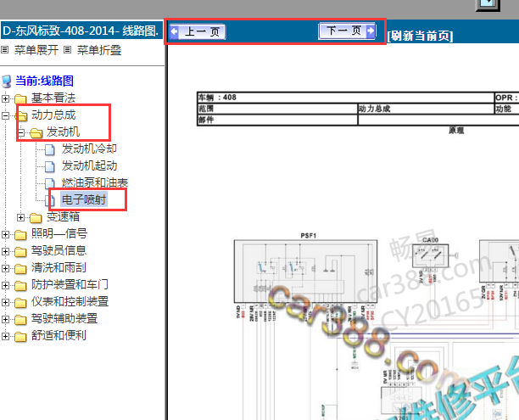
Task: Click the 防护装置和车门 folder icon
Action: [20, 286]
